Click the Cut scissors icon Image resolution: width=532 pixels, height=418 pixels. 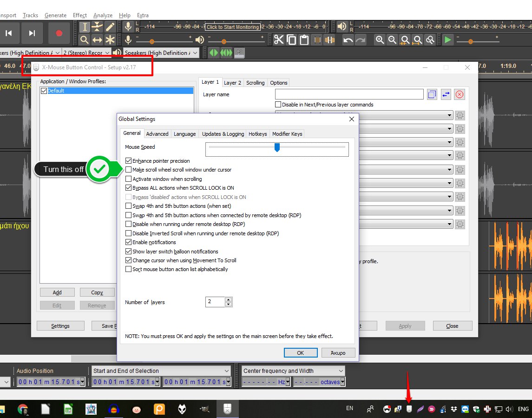(x=279, y=40)
